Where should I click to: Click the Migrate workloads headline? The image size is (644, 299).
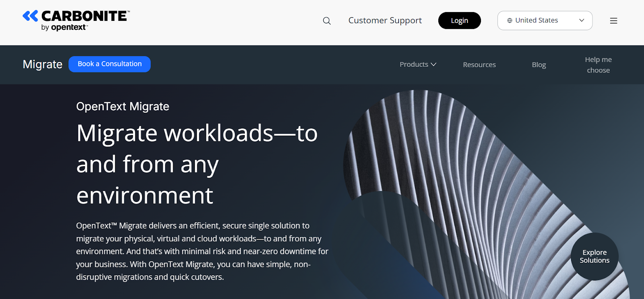pos(197,164)
